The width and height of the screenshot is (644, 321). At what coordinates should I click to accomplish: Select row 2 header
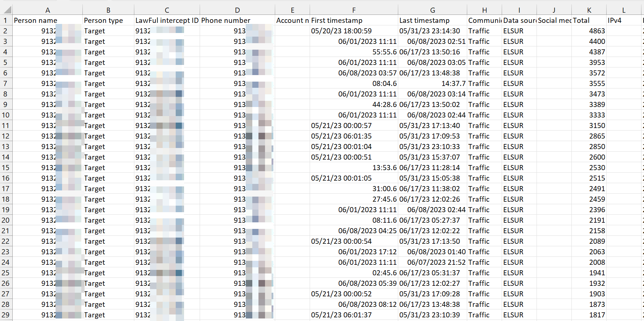(6, 31)
